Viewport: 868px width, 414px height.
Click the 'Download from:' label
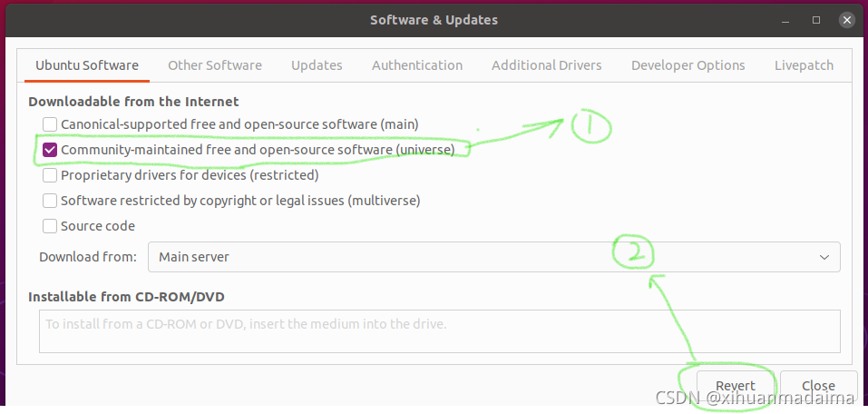pos(87,257)
